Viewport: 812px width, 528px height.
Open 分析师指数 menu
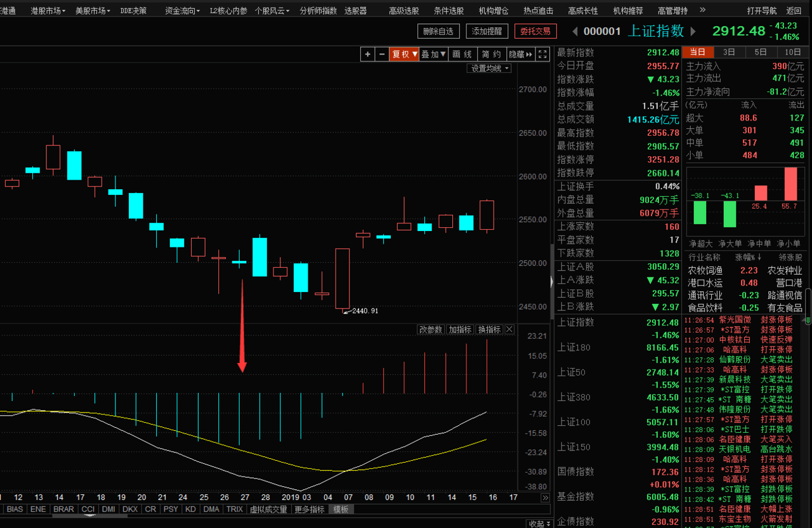318,11
